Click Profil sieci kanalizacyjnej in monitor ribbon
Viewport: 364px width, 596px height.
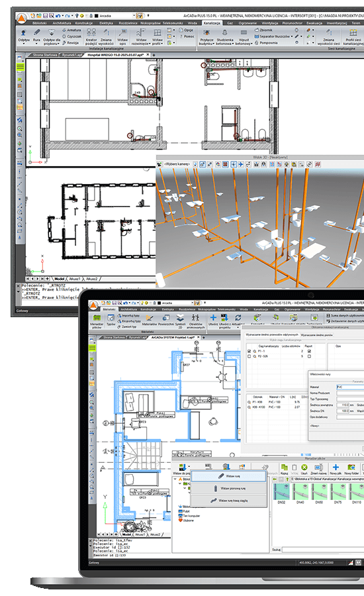[353, 37]
